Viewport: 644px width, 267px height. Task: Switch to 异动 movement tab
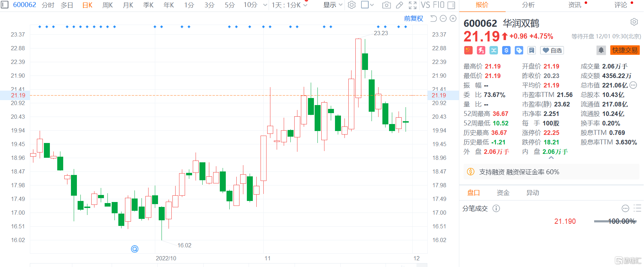(532, 193)
